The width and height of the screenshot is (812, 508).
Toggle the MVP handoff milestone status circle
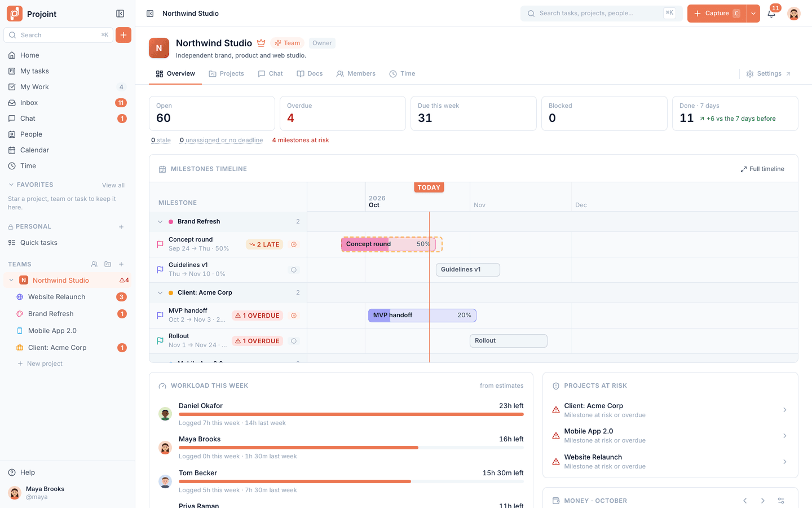(x=294, y=316)
